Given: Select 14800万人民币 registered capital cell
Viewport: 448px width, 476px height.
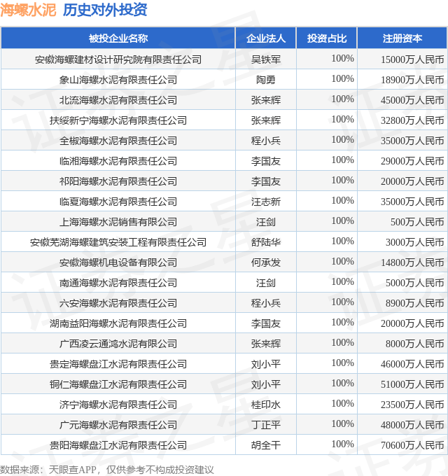Looking at the screenshot, I should pos(412,262).
